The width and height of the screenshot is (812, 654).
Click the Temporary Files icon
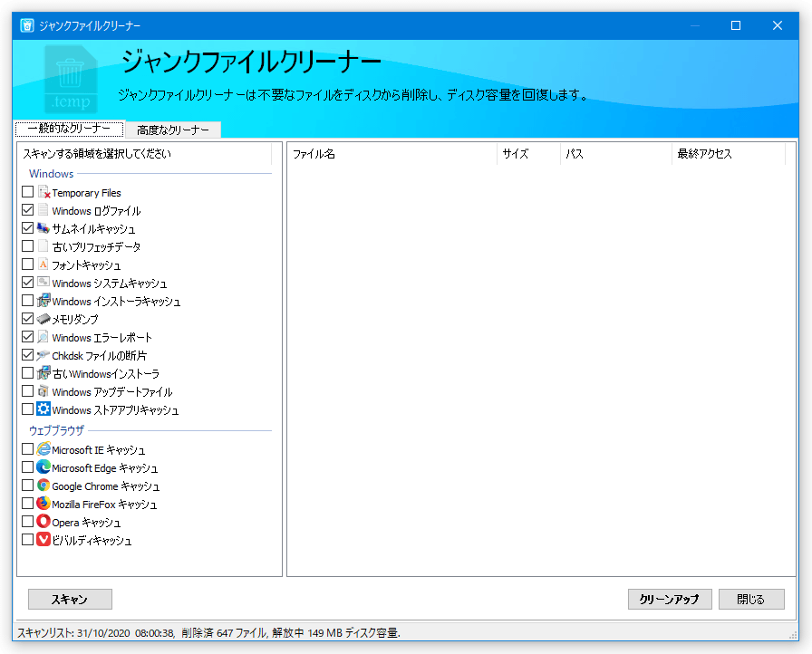coord(43,192)
